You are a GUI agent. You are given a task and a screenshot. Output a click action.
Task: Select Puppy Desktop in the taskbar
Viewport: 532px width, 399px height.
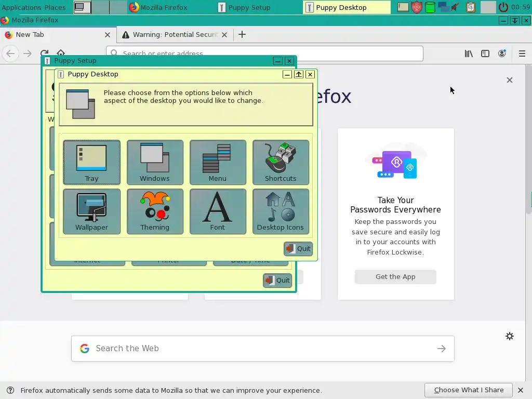[x=347, y=7]
